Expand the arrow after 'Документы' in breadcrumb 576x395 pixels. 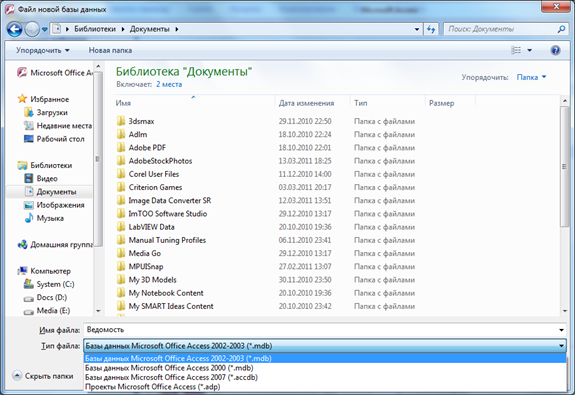(x=177, y=29)
